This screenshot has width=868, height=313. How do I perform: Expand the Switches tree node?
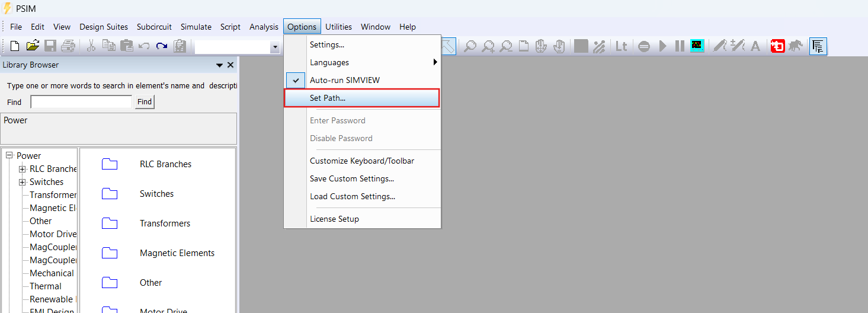click(x=22, y=182)
